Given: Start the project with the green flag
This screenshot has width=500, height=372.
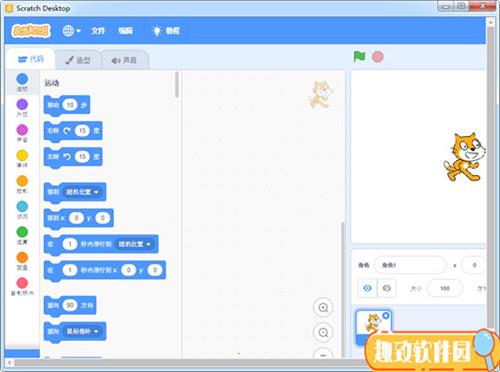Looking at the screenshot, I should (x=359, y=57).
